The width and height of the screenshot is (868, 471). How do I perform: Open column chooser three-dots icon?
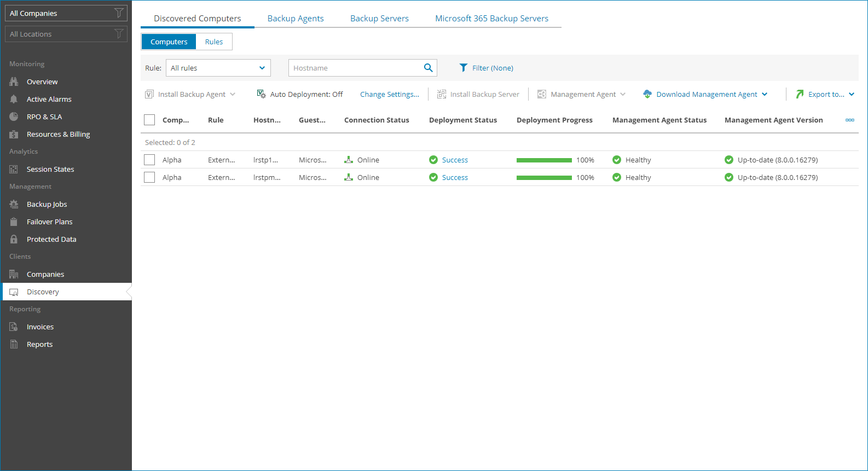[849, 120]
